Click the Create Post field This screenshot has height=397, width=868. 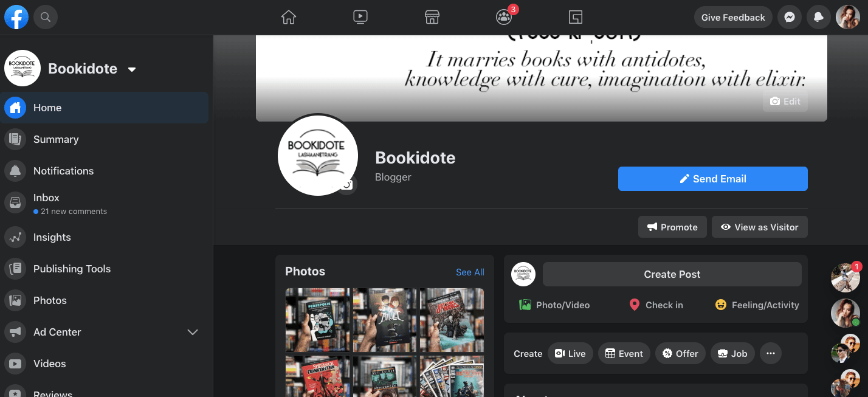coord(672,274)
